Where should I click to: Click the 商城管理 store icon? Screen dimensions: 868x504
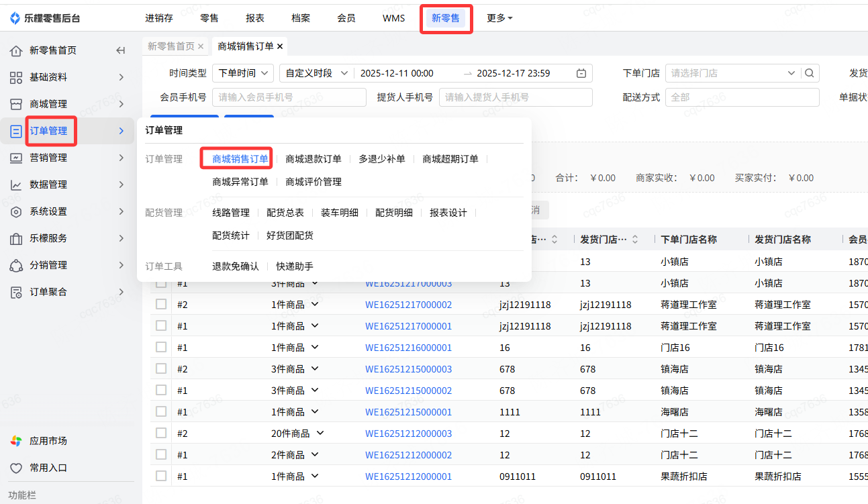(16, 104)
